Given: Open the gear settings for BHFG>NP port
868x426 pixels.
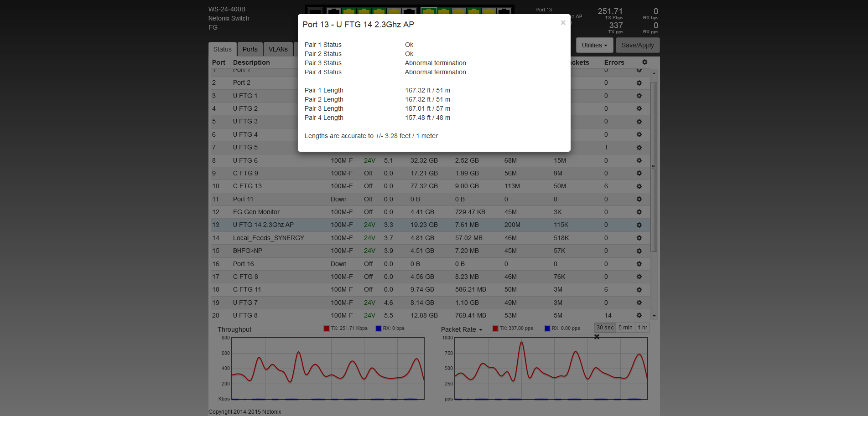Looking at the screenshot, I should pos(639,251).
